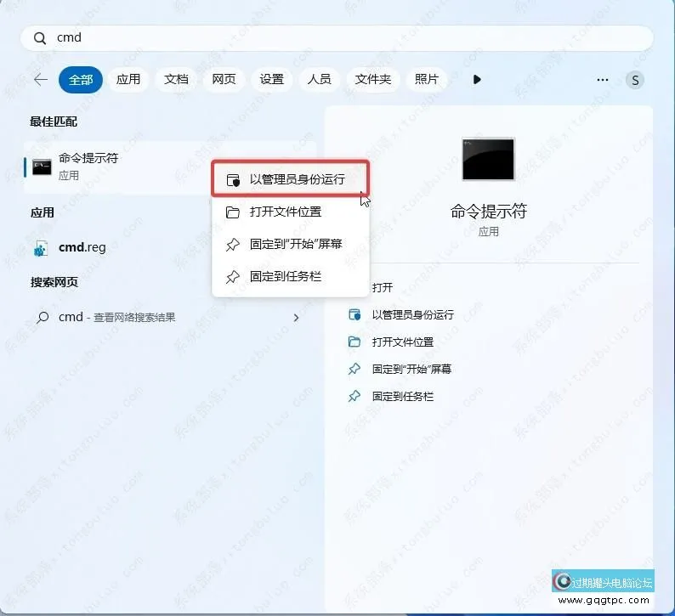Click pin icon beside 固定到任务栏 in preview
The width and height of the screenshot is (675, 616).
coord(355,396)
